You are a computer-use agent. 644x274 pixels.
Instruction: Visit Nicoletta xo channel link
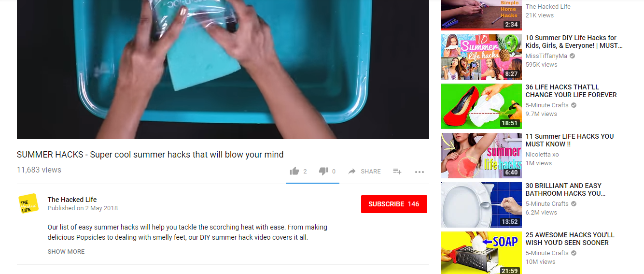pyautogui.click(x=542, y=155)
